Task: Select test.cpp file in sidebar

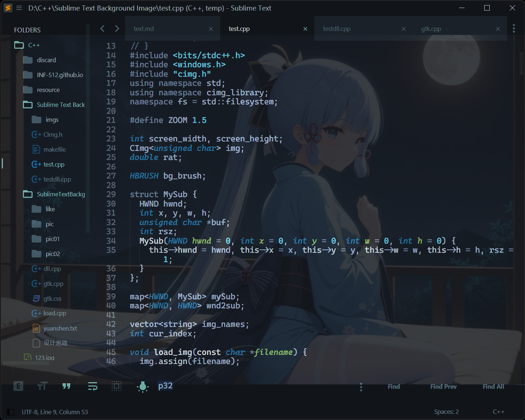Action: coord(54,164)
